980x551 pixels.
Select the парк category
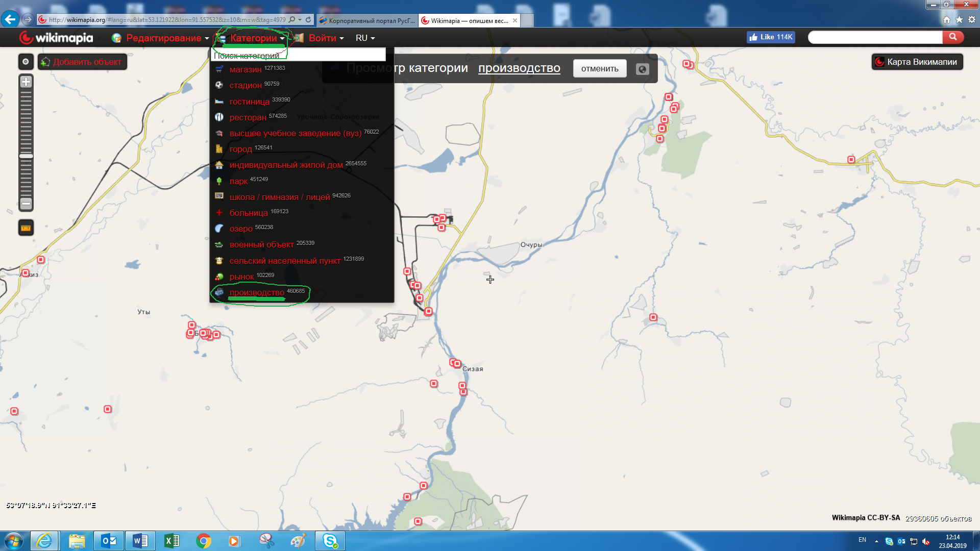(238, 181)
